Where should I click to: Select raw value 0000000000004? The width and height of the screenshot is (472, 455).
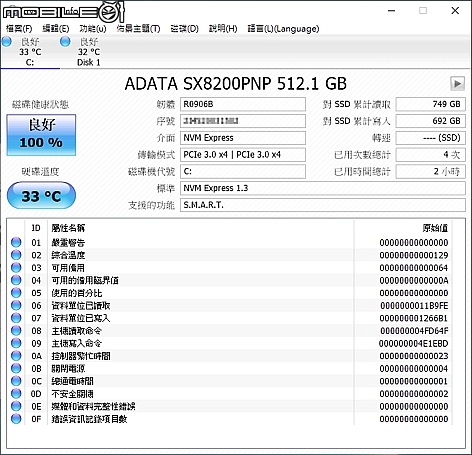pos(414,369)
